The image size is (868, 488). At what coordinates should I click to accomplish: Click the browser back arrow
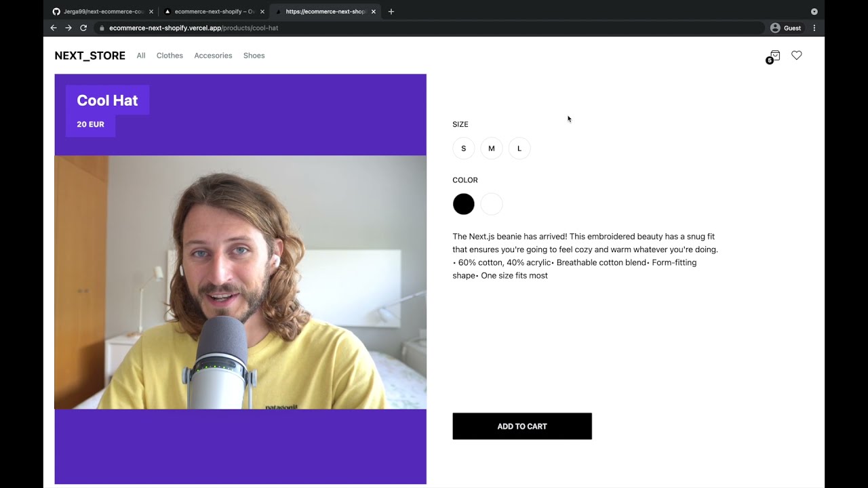coord(54,28)
